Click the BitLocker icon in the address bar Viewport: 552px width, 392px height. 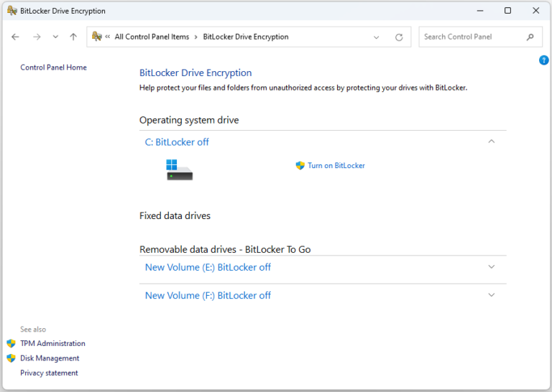pos(97,36)
